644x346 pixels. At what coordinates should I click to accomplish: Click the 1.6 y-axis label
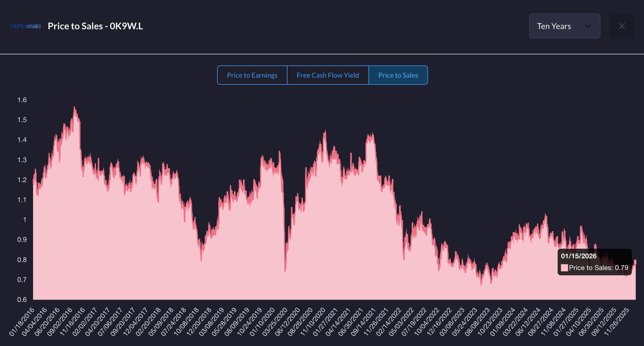point(22,100)
